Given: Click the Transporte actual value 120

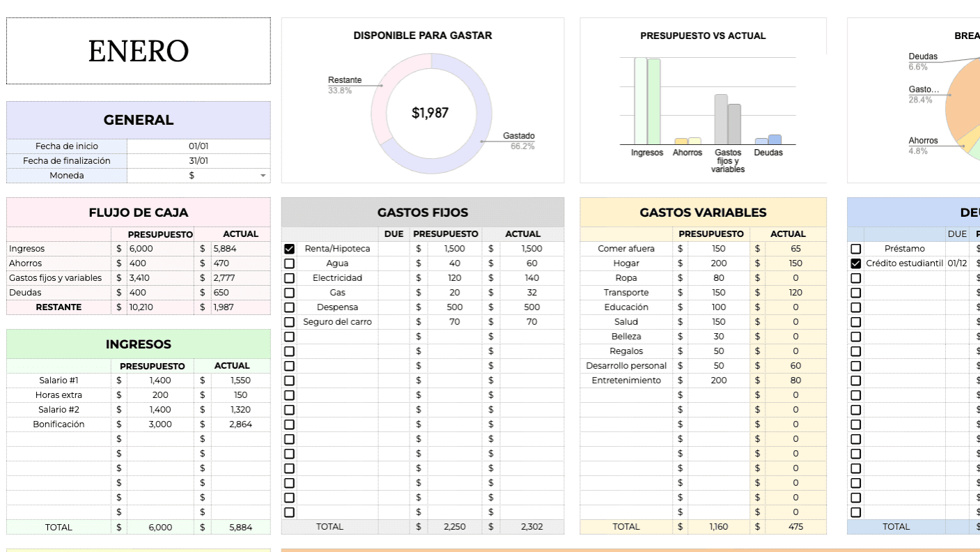Looking at the screenshot, I should click(795, 293).
